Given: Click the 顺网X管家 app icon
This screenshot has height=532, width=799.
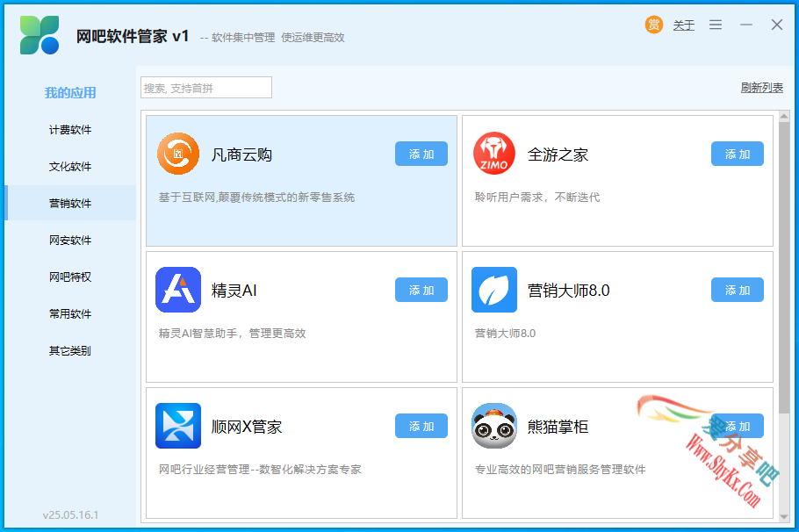Looking at the screenshot, I should 178,426.
